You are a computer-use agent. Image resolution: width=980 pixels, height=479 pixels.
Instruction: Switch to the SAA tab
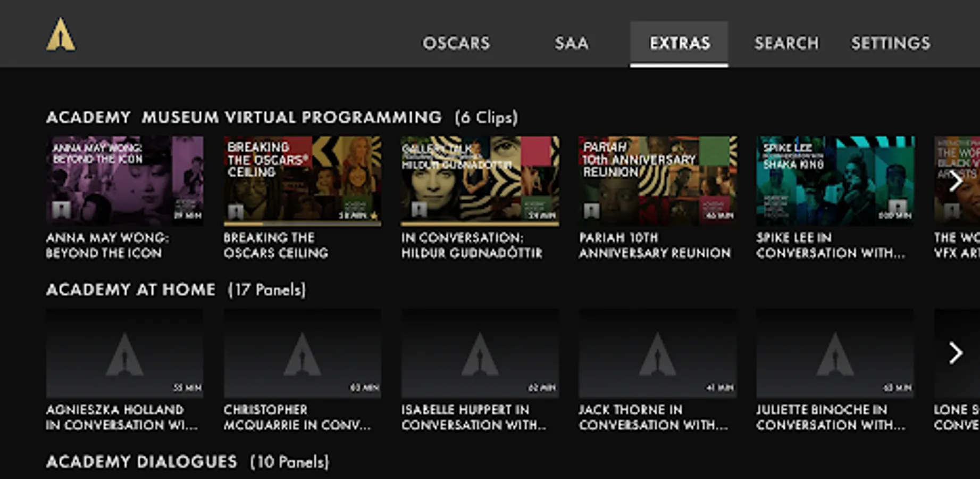[x=572, y=43]
